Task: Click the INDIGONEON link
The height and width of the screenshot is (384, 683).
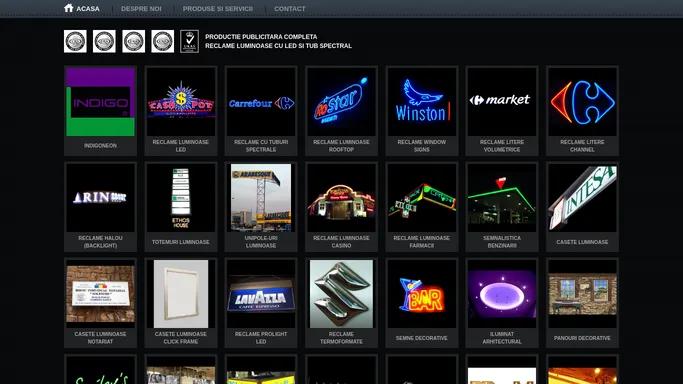Action: pyautogui.click(x=100, y=146)
